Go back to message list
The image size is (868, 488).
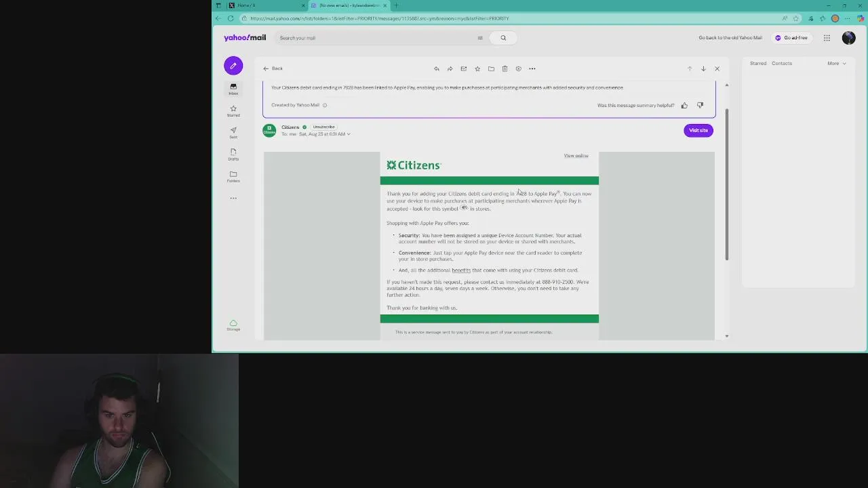[x=273, y=68]
